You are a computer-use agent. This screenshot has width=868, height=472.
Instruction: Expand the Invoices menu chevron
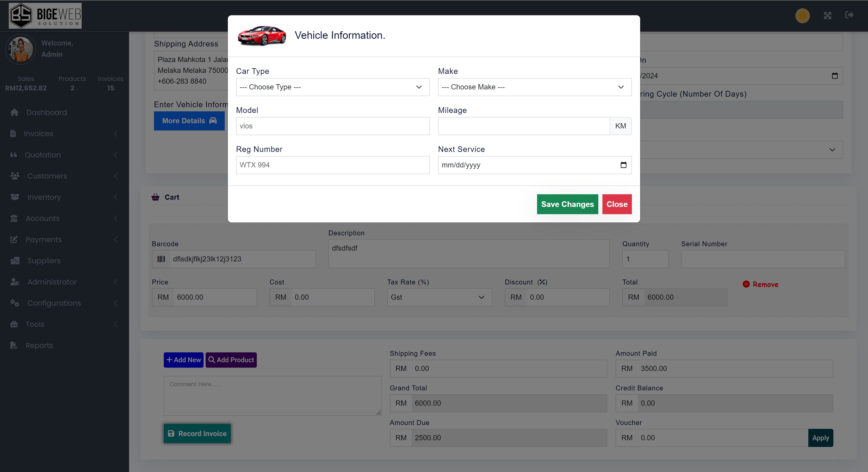click(x=115, y=134)
